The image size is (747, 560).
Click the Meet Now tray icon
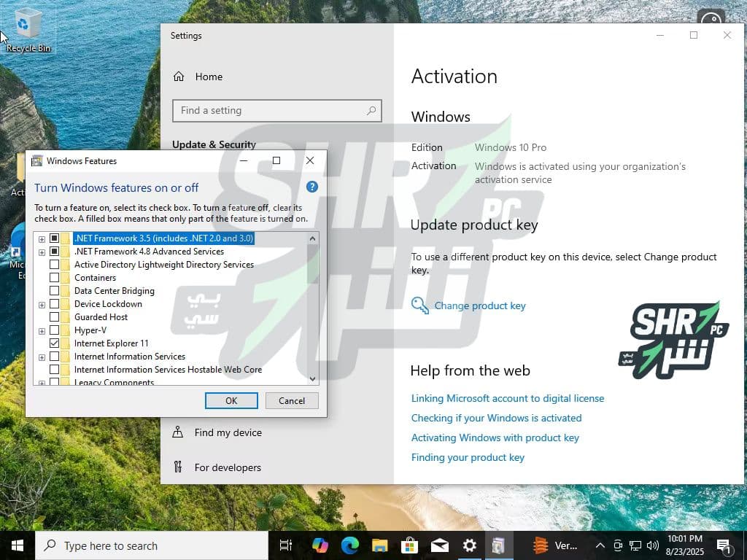pos(618,545)
